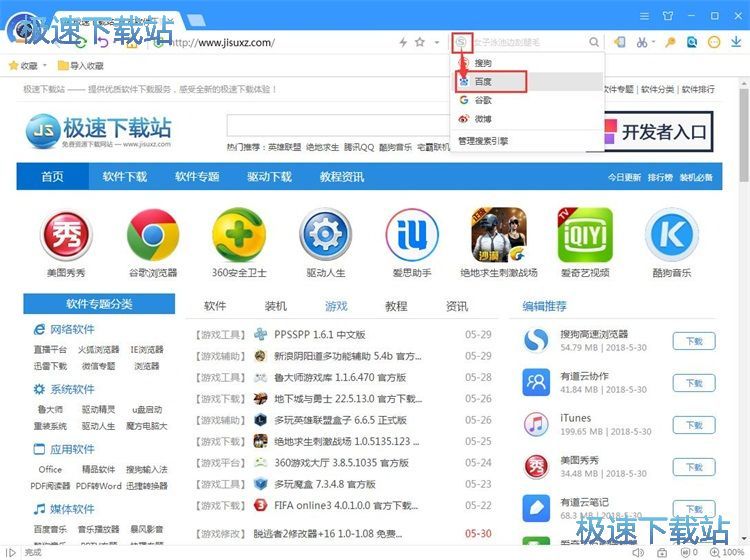Click 搜狗高速浏览器 S logo icon
The height and width of the screenshot is (560, 750).
coord(536,340)
